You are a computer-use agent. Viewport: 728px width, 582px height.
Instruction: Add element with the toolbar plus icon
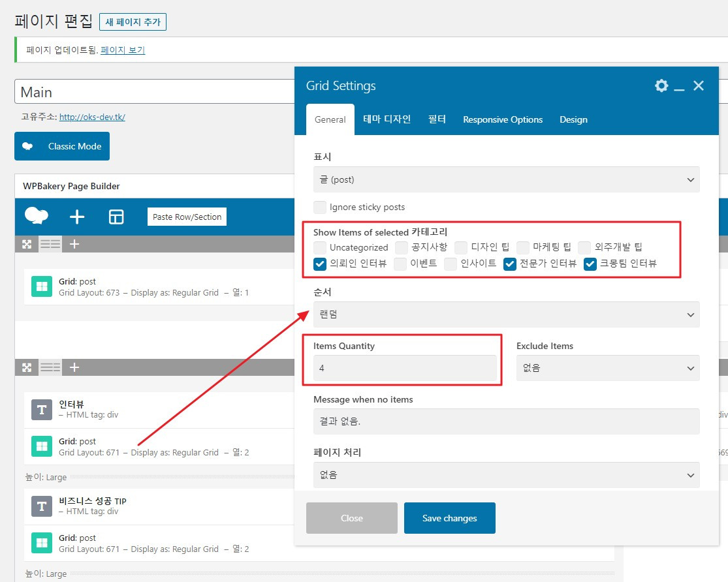[x=77, y=217]
